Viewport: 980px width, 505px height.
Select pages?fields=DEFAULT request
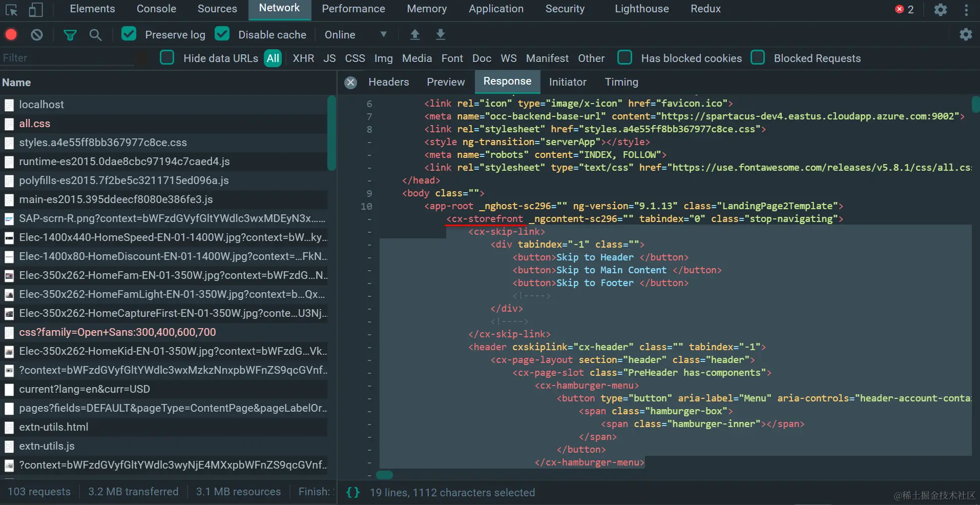coord(164,408)
